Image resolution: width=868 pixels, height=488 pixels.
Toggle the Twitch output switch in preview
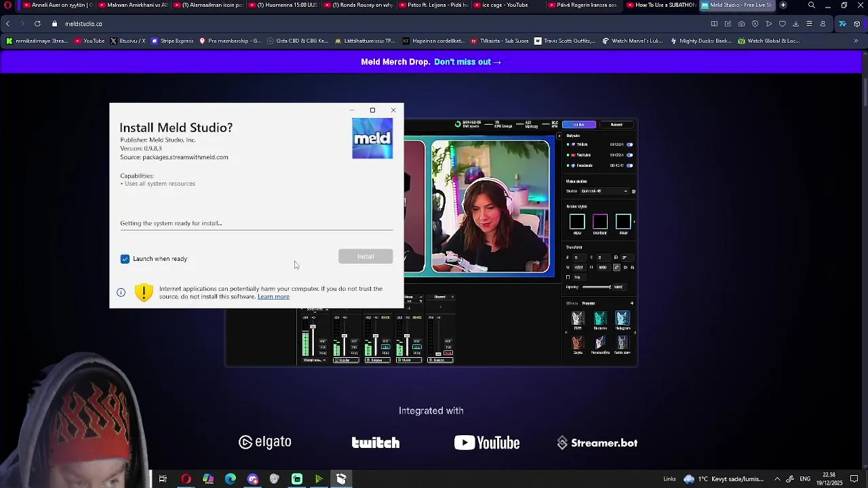630,144
